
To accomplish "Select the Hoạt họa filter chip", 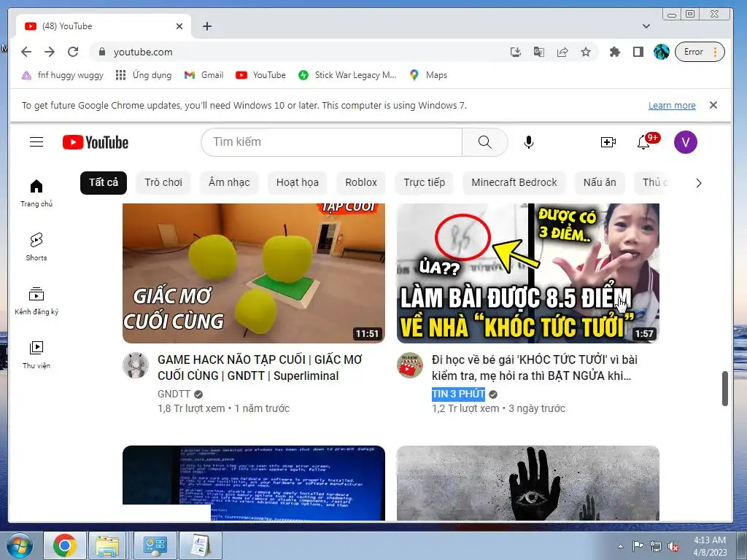I will [x=298, y=183].
